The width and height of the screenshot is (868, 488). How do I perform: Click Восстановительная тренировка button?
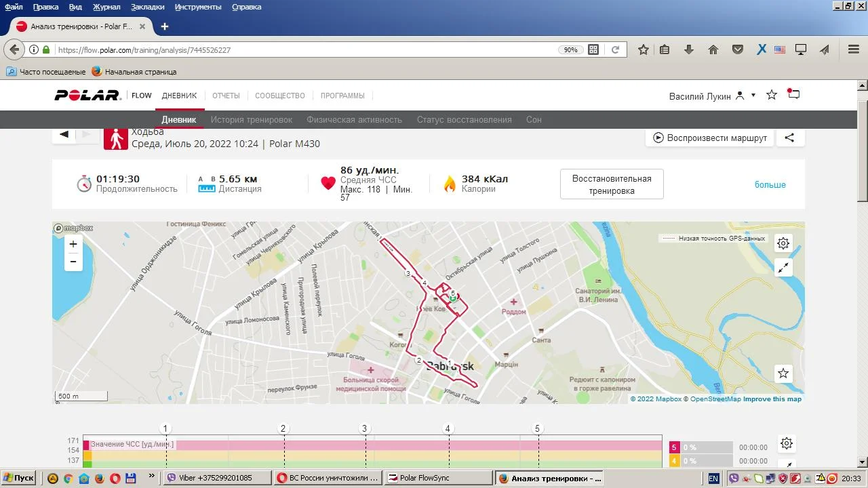pos(611,184)
